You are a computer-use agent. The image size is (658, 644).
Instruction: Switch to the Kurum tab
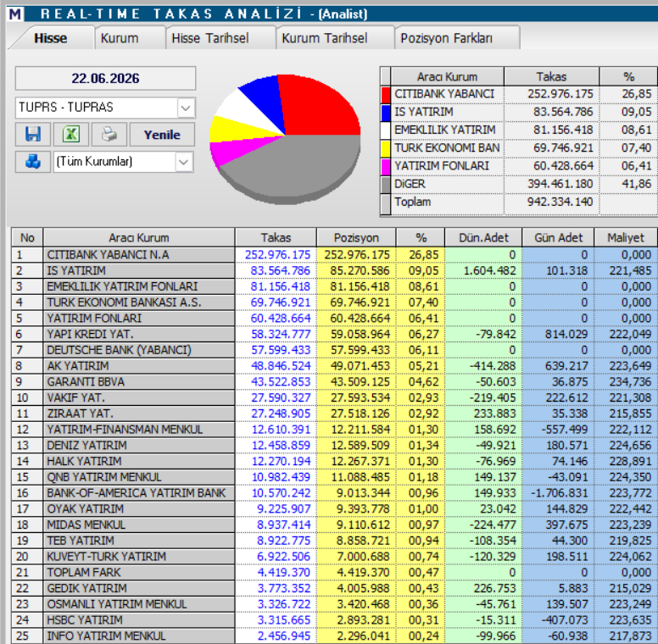tap(120, 38)
